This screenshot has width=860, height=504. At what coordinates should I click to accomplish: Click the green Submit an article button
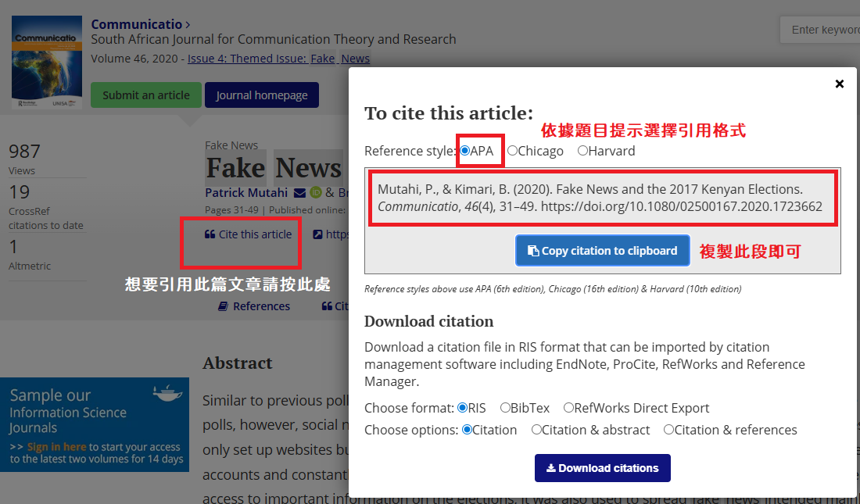tap(145, 95)
